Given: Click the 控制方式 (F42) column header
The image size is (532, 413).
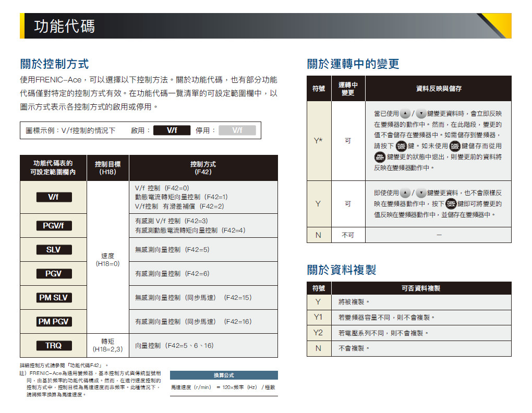Looking at the screenshot, I should coord(203,168).
